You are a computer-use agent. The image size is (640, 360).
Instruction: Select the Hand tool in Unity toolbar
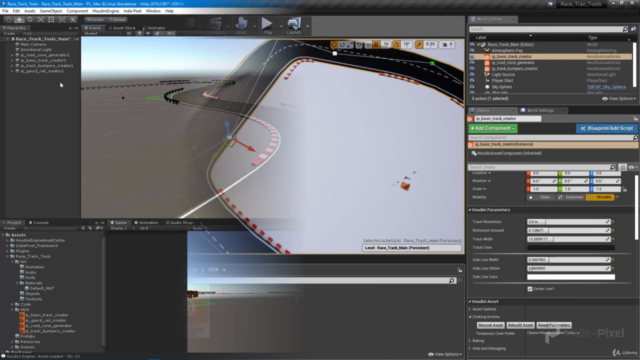pos(9,20)
